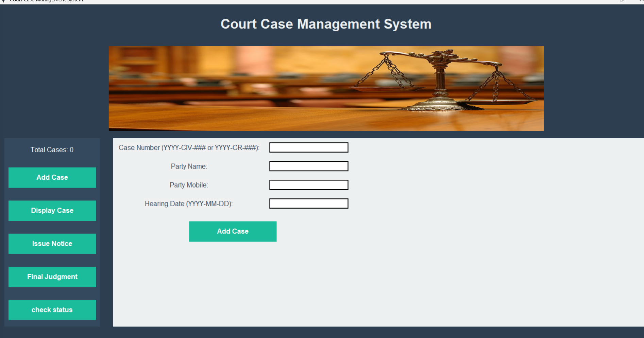Click the Party Mobile entry field
The width and height of the screenshot is (644, 338).
(308, 185)
